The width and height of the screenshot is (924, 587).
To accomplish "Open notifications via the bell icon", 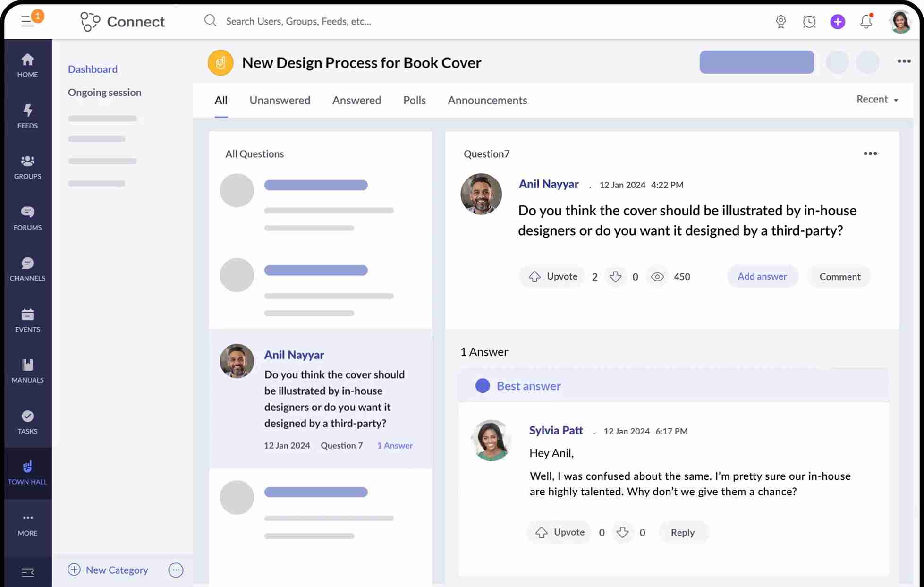I will tap(865, 21).
